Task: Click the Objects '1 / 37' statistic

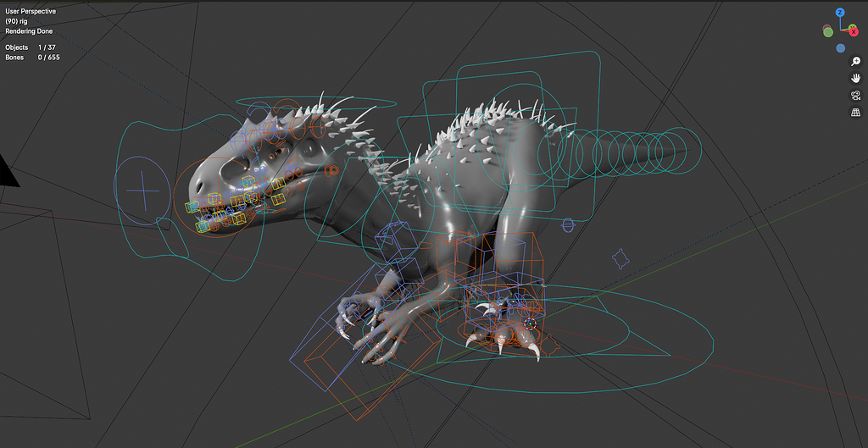Action: [47, 47]
